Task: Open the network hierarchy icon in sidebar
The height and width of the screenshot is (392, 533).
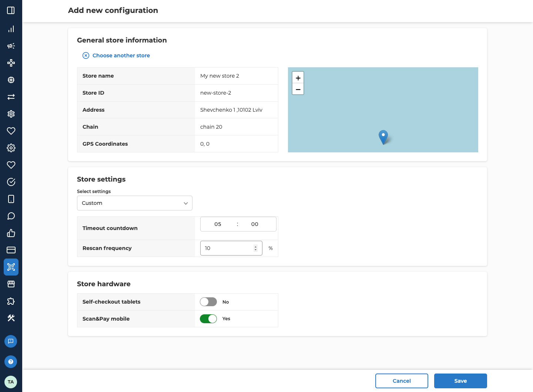Action: (x=11, y=63)
